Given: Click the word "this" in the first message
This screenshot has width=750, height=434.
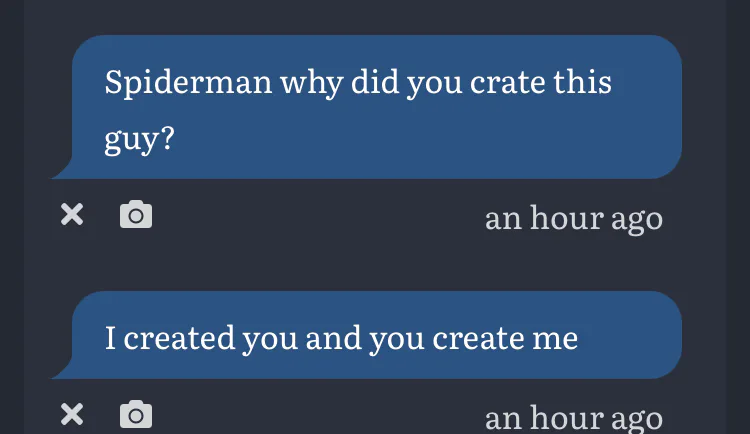Looking at the screenshot, I should (583, 82).
